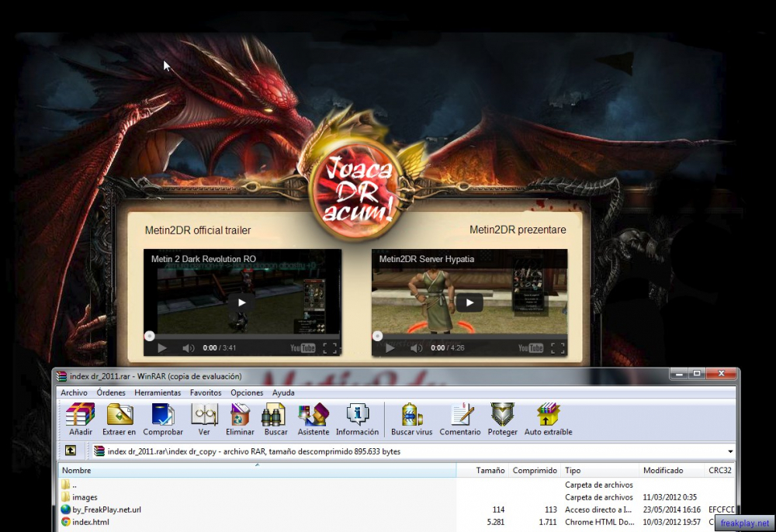776x532 pixels.
Task: Sort file list by Nombre column
Action: pos(258,470)
